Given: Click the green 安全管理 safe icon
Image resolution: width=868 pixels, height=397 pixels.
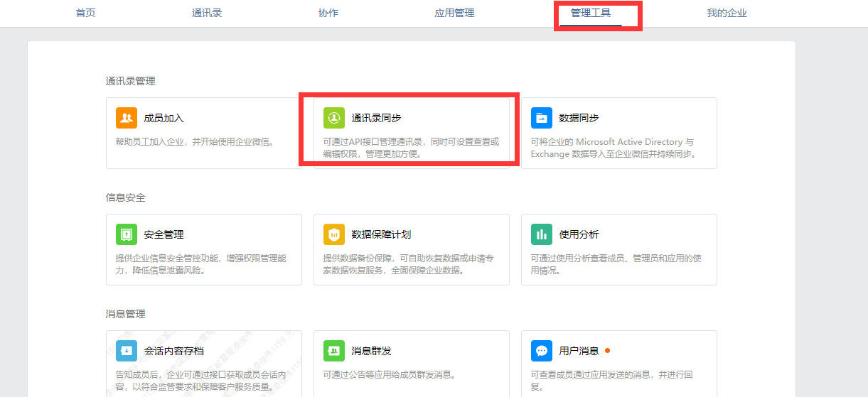Looking at the screenshot, I should [x=127, y=234].
